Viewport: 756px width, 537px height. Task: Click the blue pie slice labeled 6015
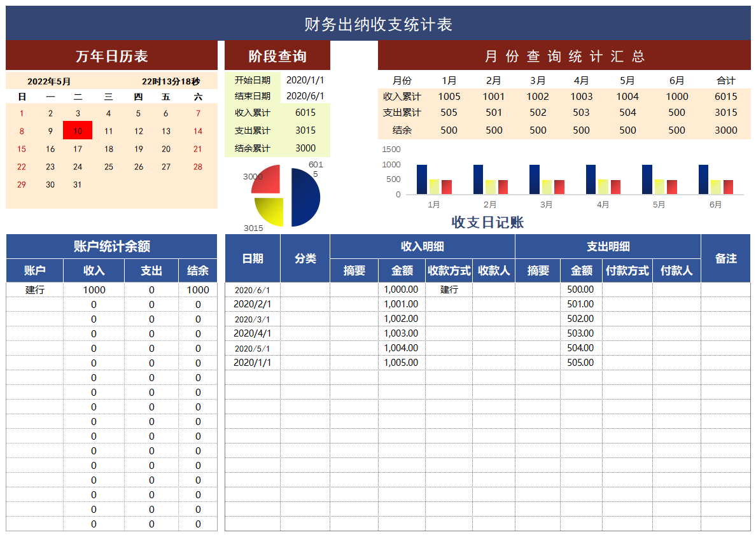coord(305,196)
